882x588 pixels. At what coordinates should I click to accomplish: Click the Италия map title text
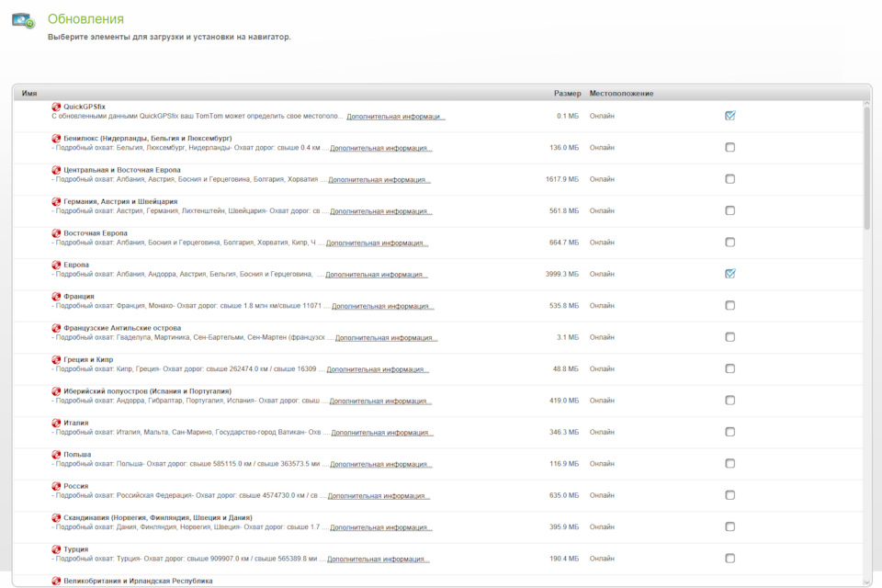[76, 423]
